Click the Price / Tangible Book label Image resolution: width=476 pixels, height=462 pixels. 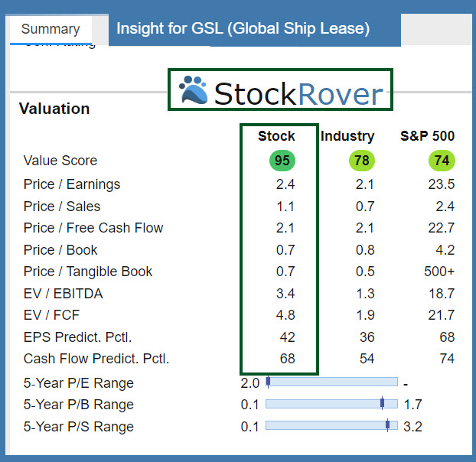(x=88, y=272)
